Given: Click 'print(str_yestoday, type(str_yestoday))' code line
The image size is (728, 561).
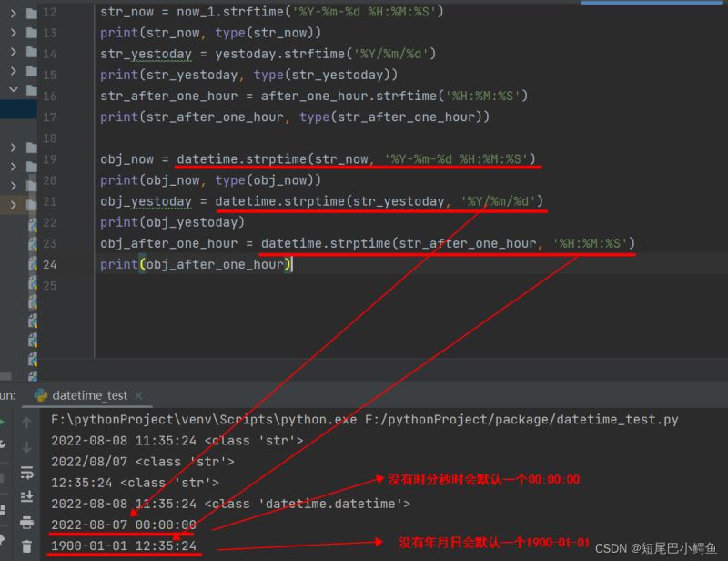Looking at the screenshot, I should (248, 75).
